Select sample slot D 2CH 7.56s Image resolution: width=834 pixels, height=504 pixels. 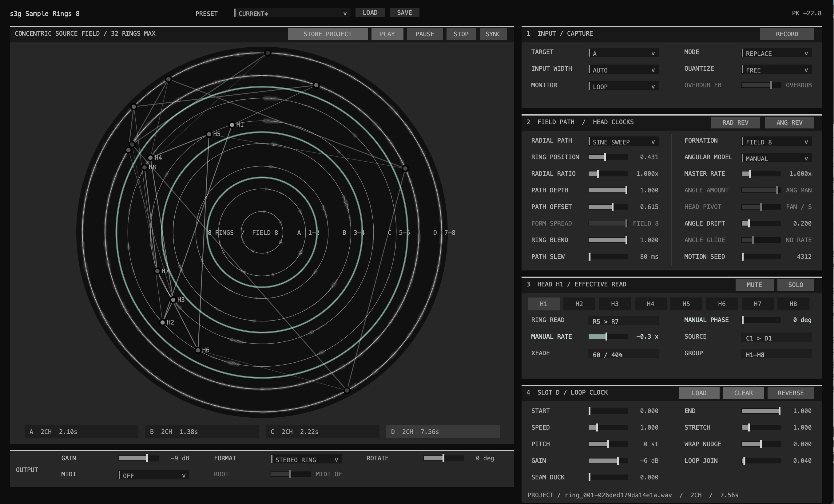443,431
